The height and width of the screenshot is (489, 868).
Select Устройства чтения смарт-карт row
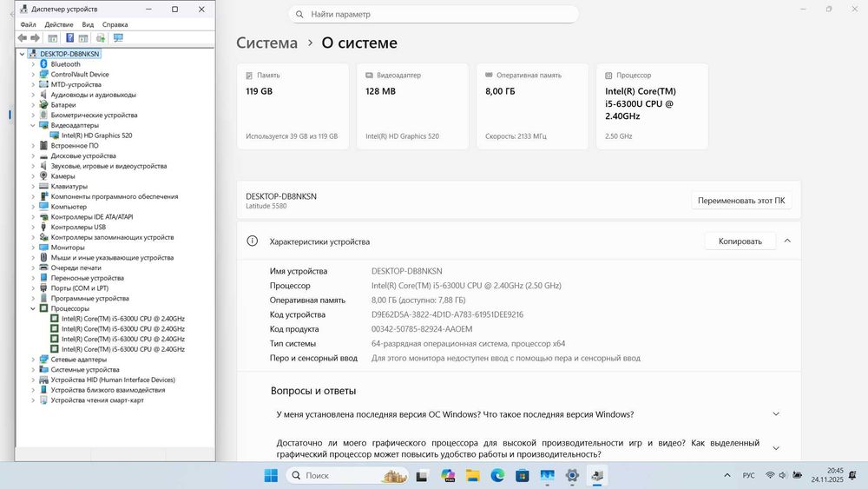(x=97, y=400)
